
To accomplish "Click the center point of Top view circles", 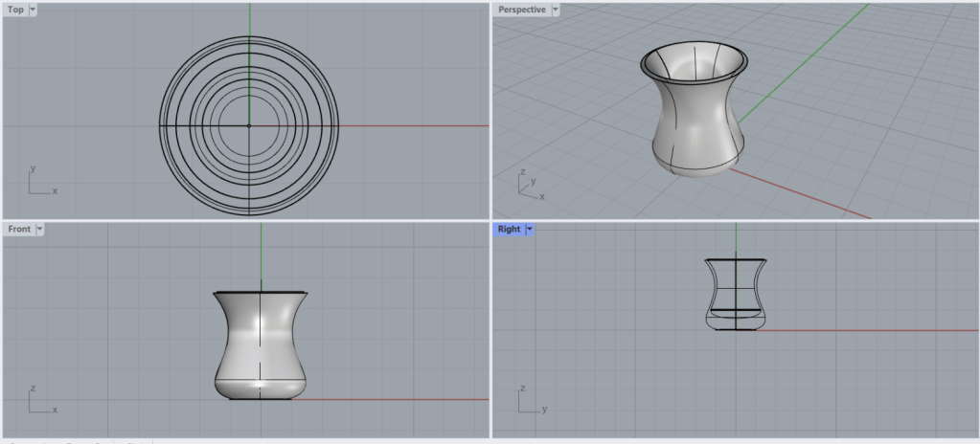I will click(x=249, y=125).
